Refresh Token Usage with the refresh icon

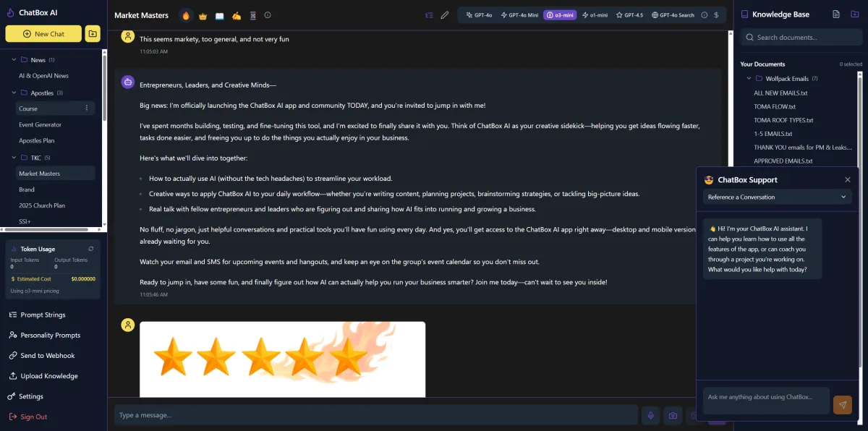click(91, 249)
